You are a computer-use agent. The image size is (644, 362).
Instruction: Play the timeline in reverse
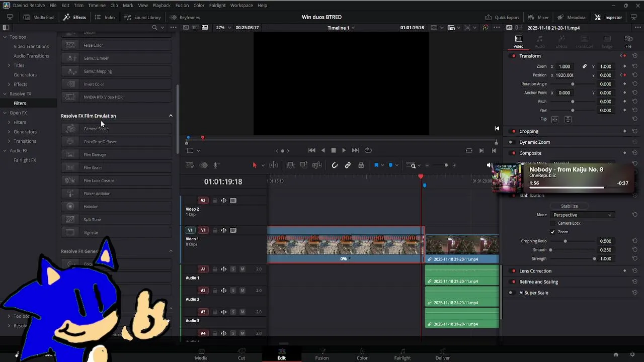point(323,150)
